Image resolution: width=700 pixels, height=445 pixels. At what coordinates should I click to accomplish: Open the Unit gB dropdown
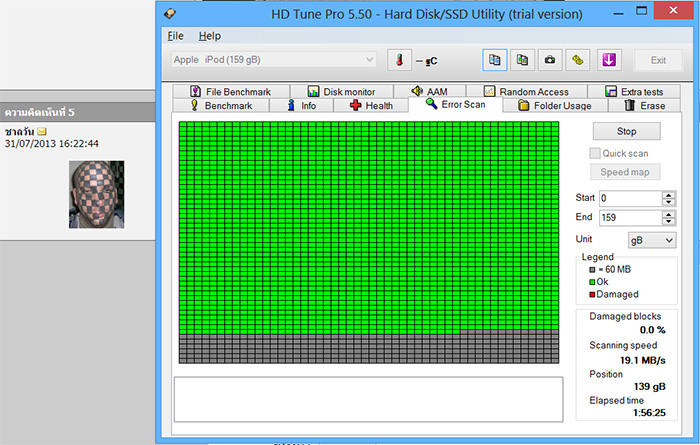point(651,240)
